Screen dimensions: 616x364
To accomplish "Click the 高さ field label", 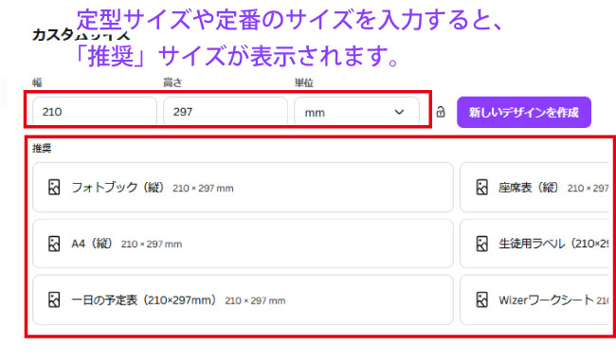I will click(172, 82).
